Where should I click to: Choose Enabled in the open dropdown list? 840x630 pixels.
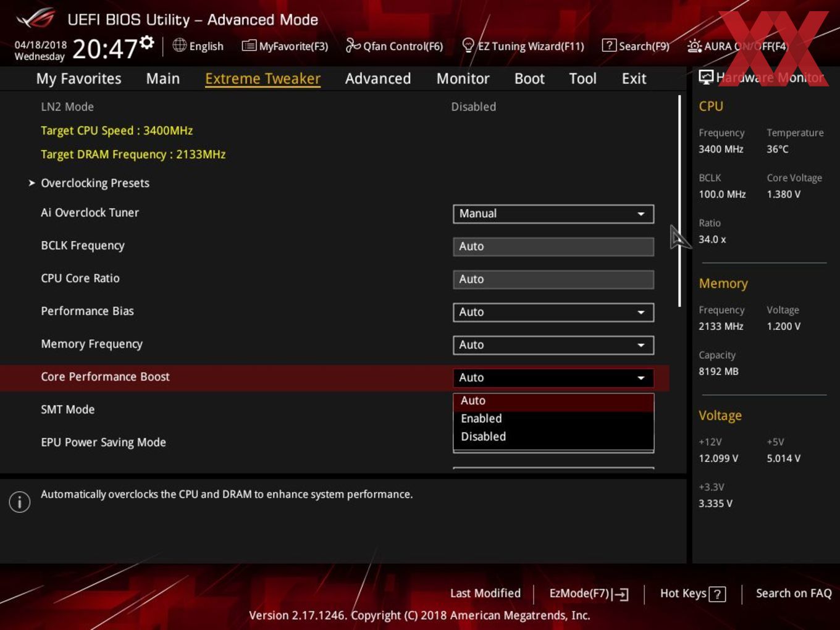553,419
